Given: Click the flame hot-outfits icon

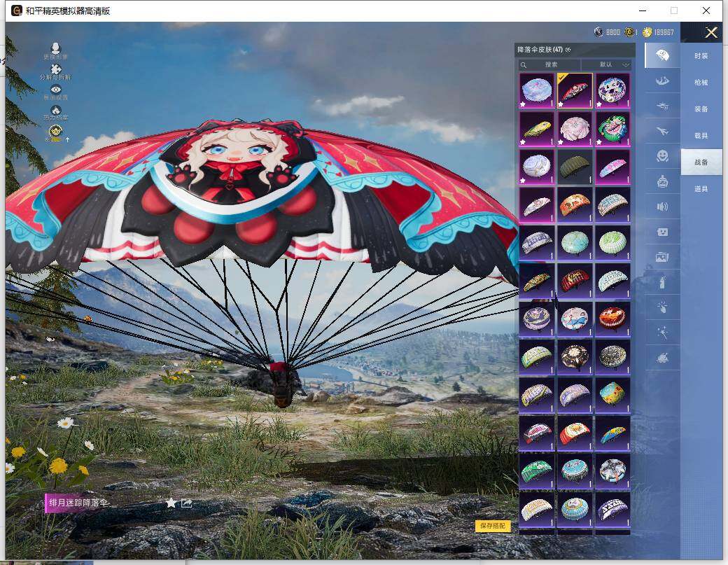Looking at the screenshot, I should [56, 110].
